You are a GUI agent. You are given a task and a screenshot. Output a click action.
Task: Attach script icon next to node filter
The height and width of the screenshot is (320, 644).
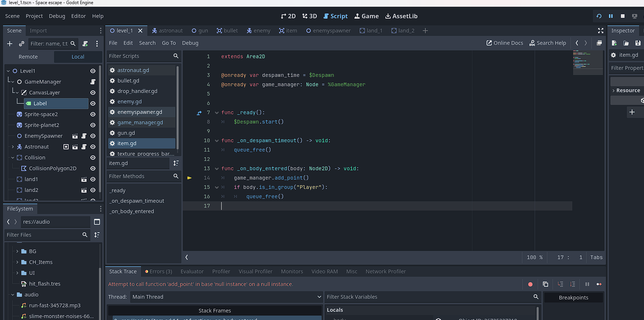pos(85,44)
